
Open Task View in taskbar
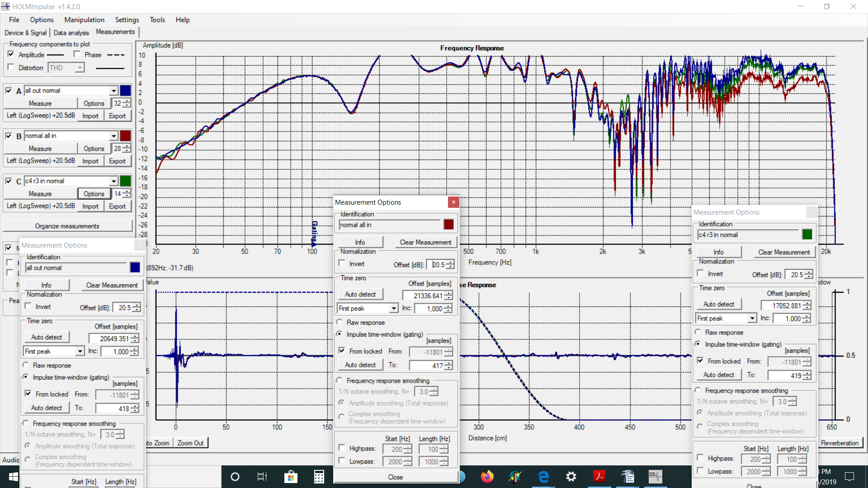(262, 477)
